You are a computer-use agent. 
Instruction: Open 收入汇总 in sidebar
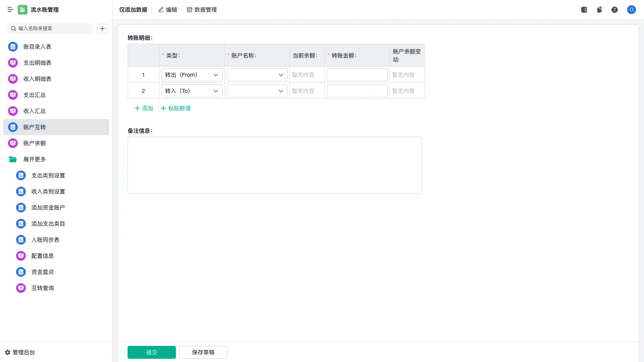coord(56,111)
